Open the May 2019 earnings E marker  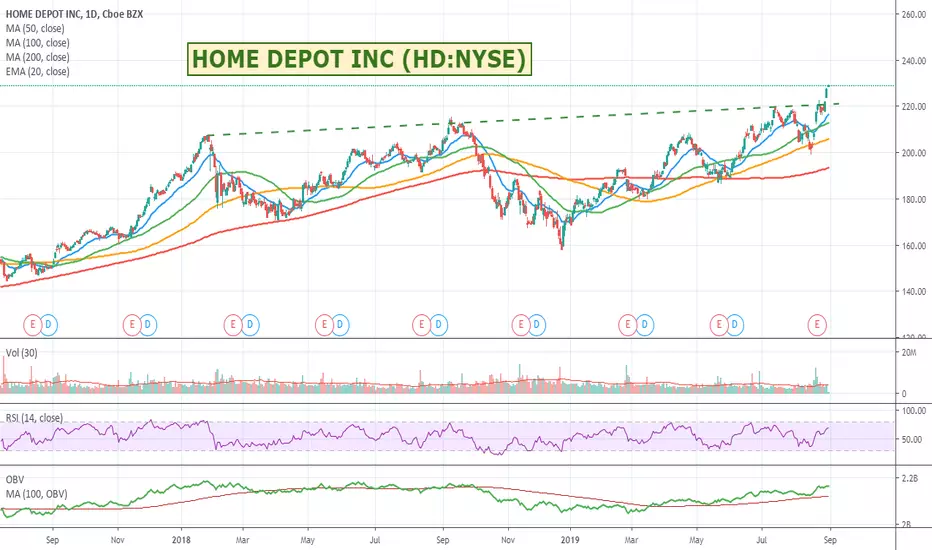pyautogui.click(x=719, y=325)
